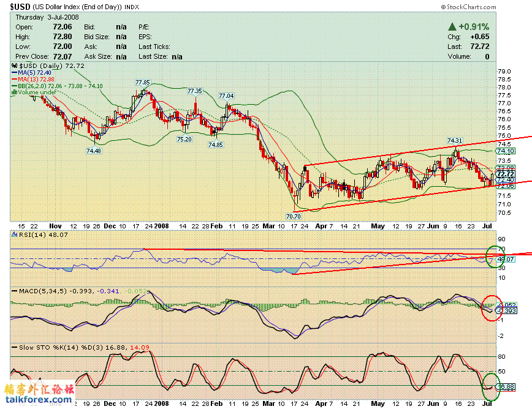Screen dimensions: 532x409
Task: Click the 16.88 stochastic axis tag
Action: point(506,386)
